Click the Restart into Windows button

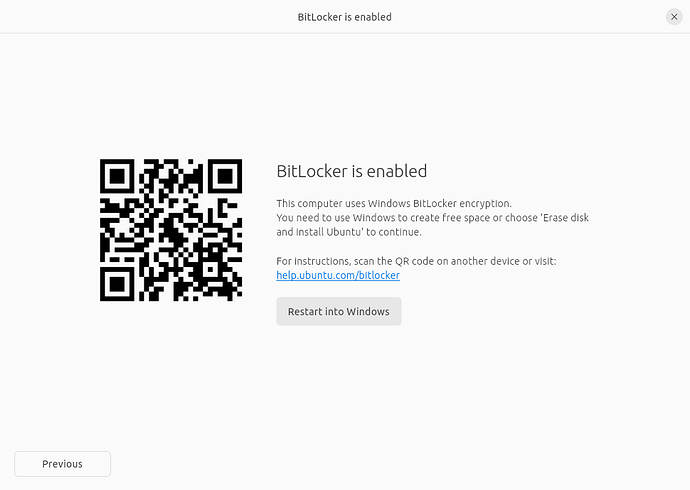339,311
